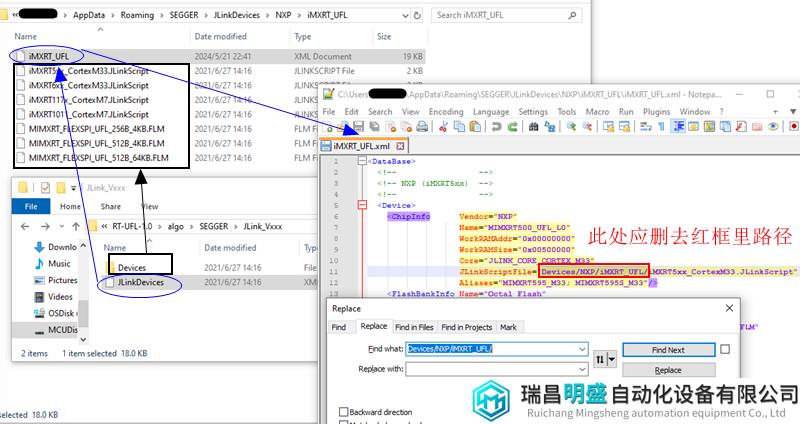Open the Notepad++ tab list down-arrow
The width and height of the screenshot is (800, 424).
coord(793,111)
